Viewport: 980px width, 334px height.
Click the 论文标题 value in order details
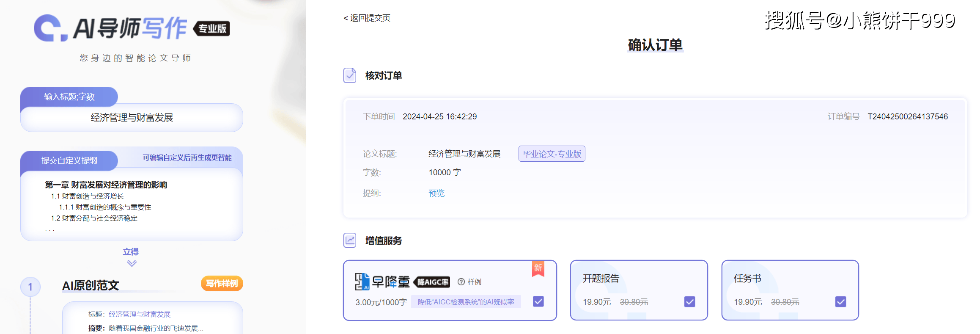[x=464, y=154]
